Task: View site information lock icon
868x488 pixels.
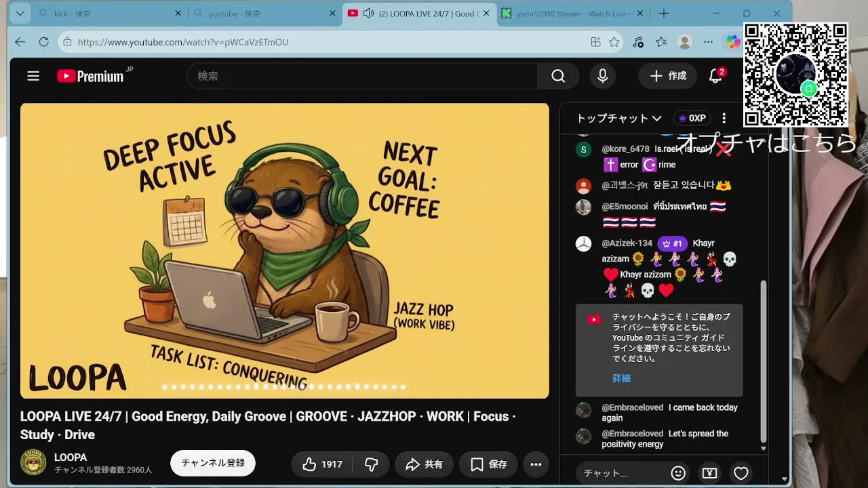Action: tap(67, 42)
